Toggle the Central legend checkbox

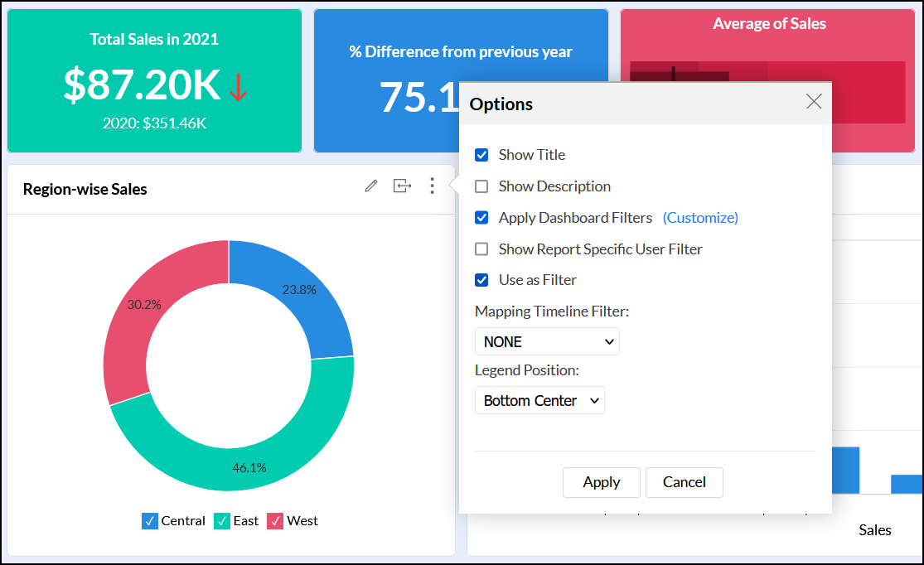[149, 521]
